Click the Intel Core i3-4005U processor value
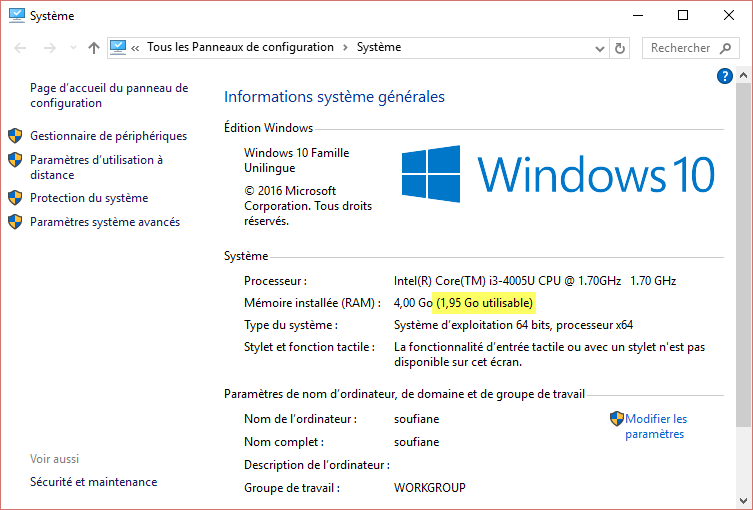753x510 pixels. point(535,280)
